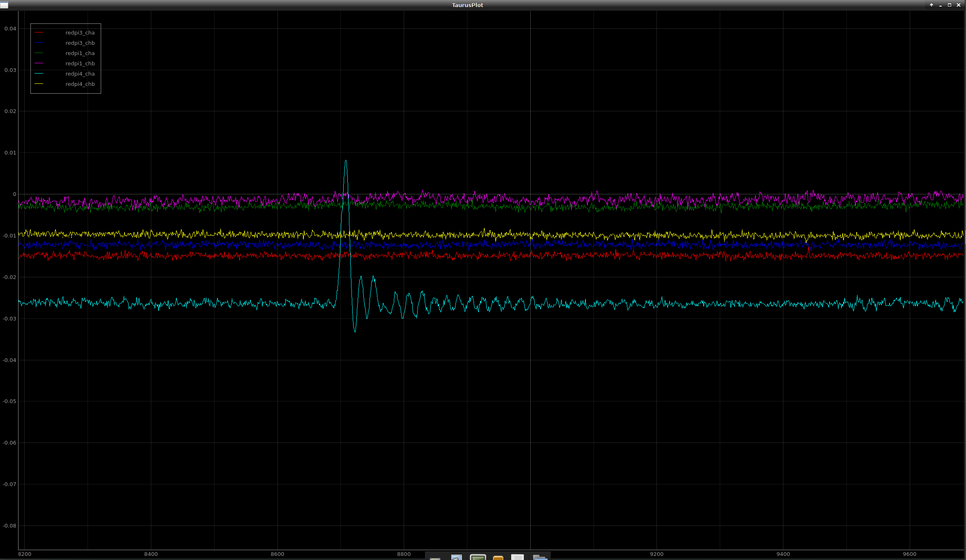Click the 0.04 label on the Y axis
966x560 pixels.
10,28
